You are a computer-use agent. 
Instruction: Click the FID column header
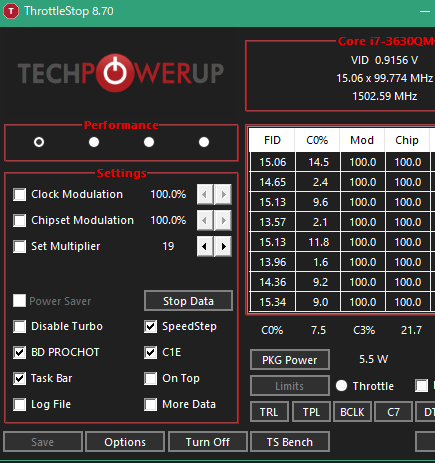pyautogui.click(x=272, y=140)
